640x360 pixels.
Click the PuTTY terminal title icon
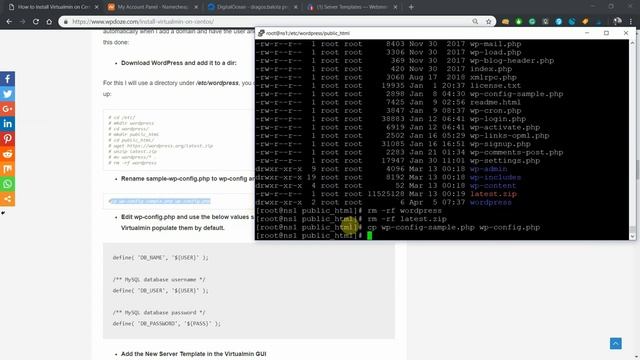click(x=261, y=33)
